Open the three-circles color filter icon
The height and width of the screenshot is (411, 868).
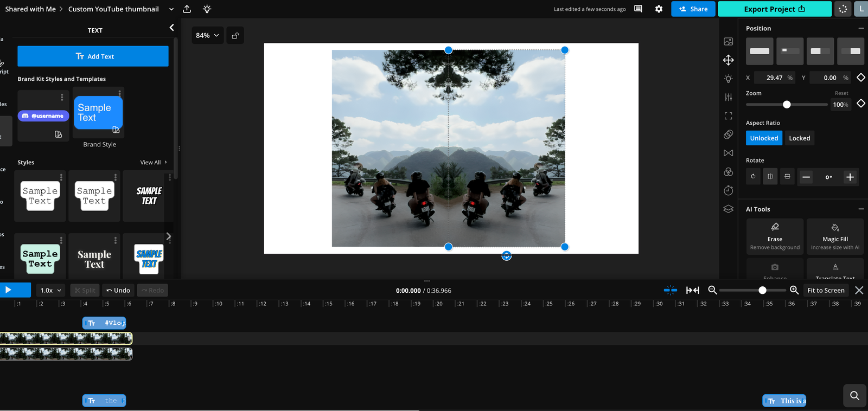point(728,171)
